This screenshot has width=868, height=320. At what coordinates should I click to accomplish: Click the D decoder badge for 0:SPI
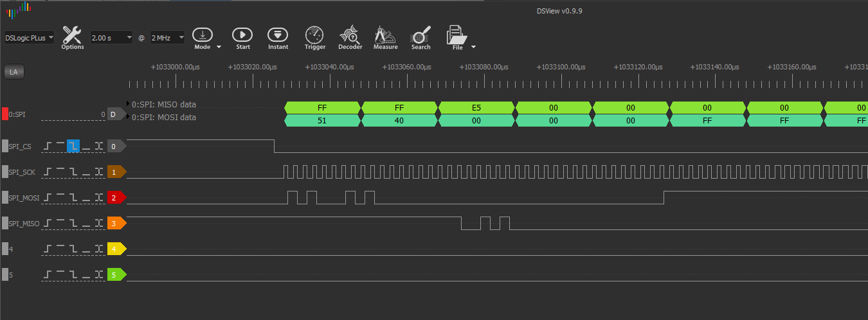point(113,114)
